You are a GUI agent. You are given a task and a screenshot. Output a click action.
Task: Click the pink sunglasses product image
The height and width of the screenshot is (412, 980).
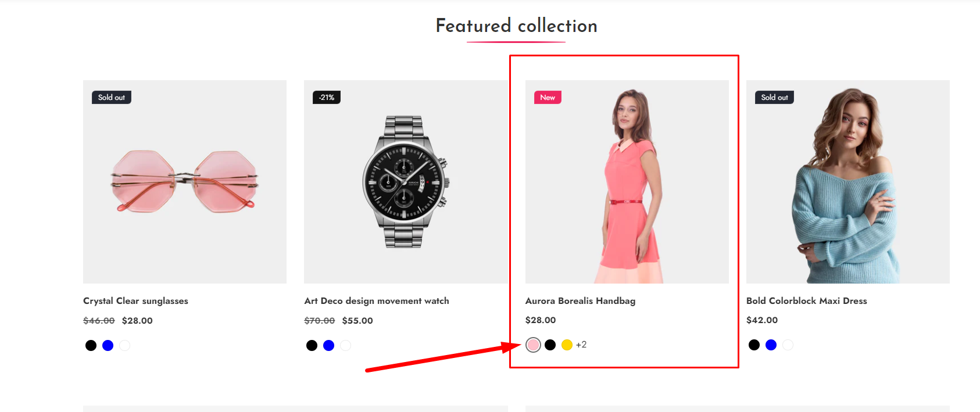click(185, 182)
